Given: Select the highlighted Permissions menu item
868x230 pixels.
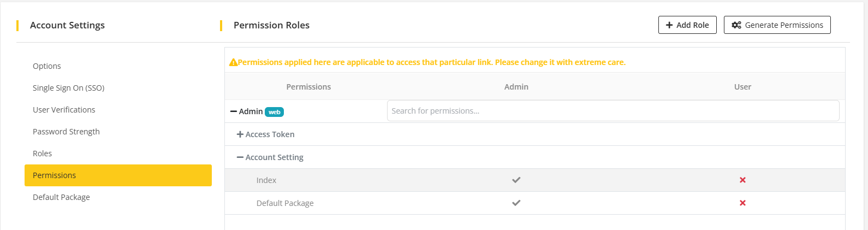Looking at the screenshot, I should 118,175.
